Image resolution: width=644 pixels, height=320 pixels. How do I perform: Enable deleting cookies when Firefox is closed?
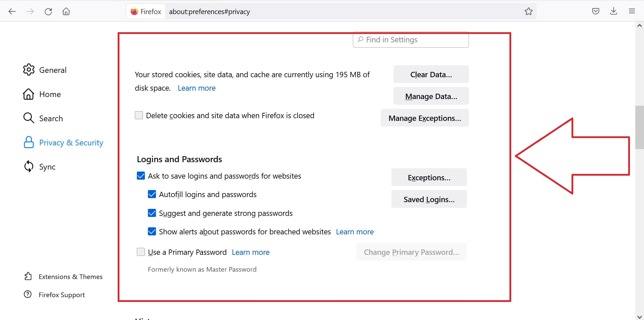click(139, 115)
